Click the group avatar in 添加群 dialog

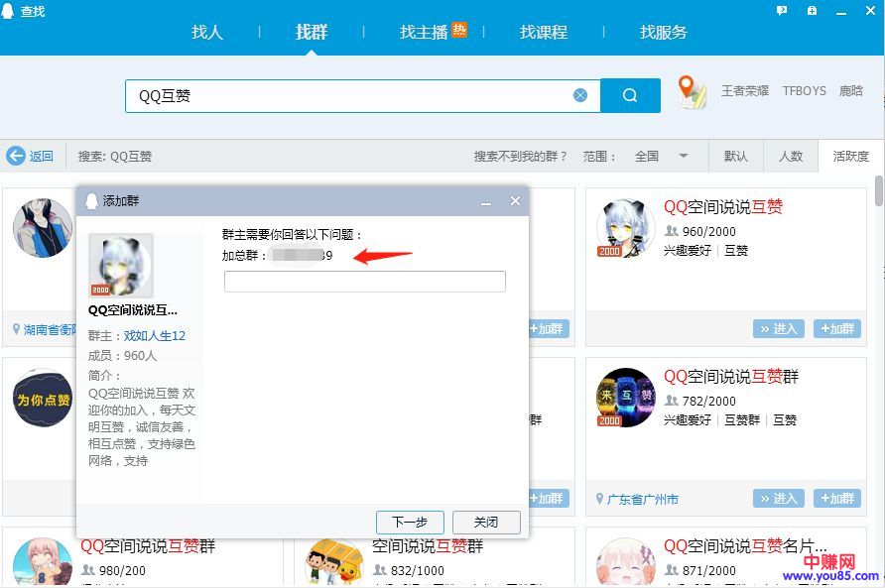pyautogui.click(x=121, y=266)
